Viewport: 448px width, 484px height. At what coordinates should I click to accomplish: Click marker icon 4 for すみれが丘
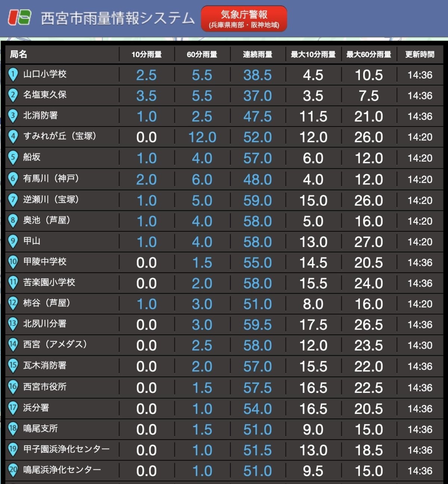pos(13,137)
